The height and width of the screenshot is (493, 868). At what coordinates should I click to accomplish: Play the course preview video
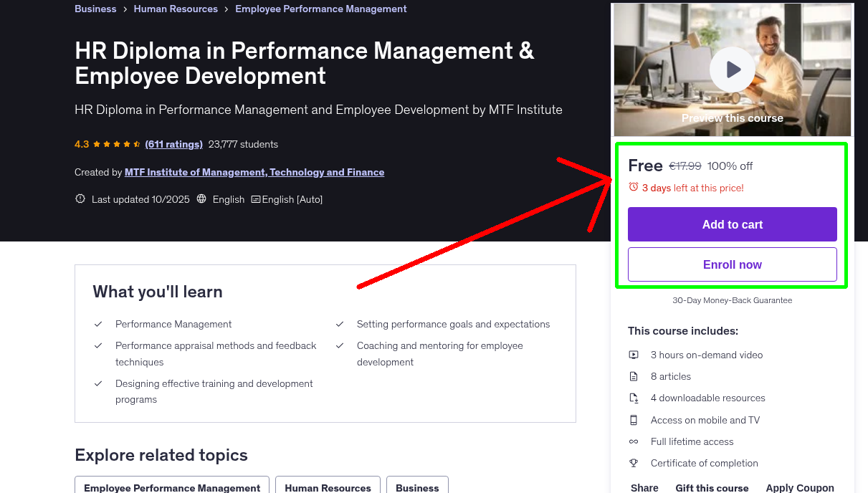coord(732,69)
